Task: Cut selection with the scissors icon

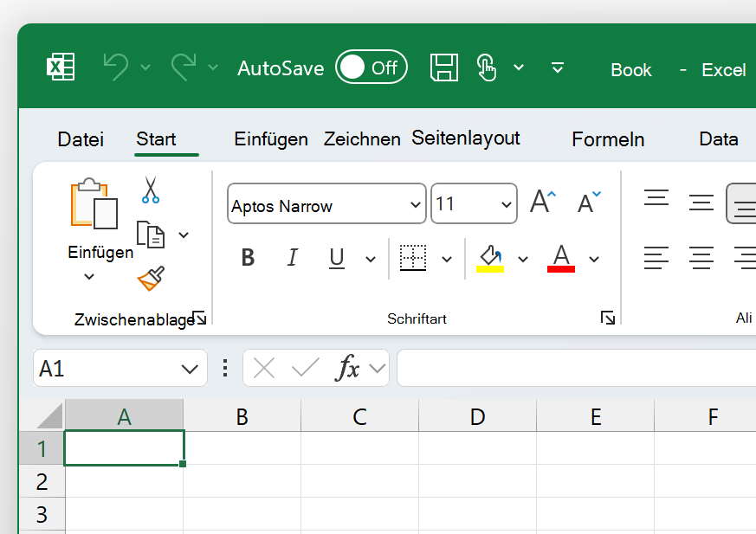Action: tap(151, 190)
